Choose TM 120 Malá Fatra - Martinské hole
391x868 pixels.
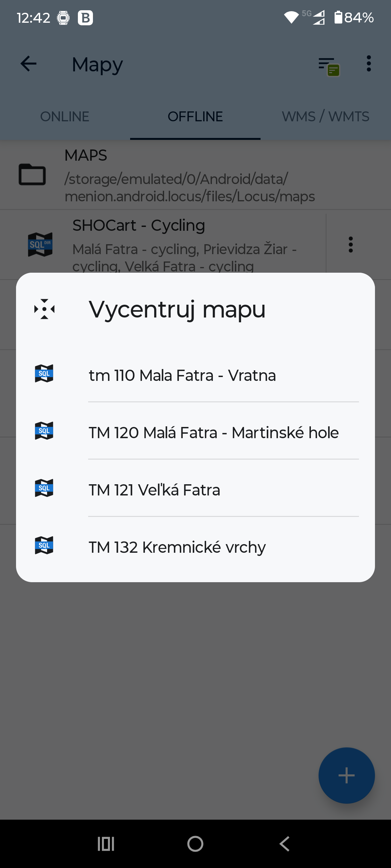(x=213, y=433)
